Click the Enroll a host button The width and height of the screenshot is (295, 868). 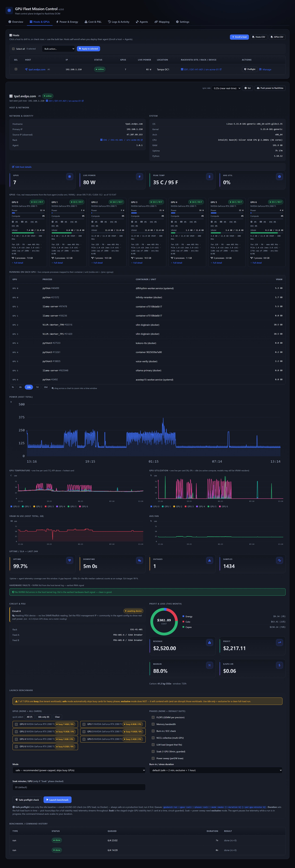(239, 37)
